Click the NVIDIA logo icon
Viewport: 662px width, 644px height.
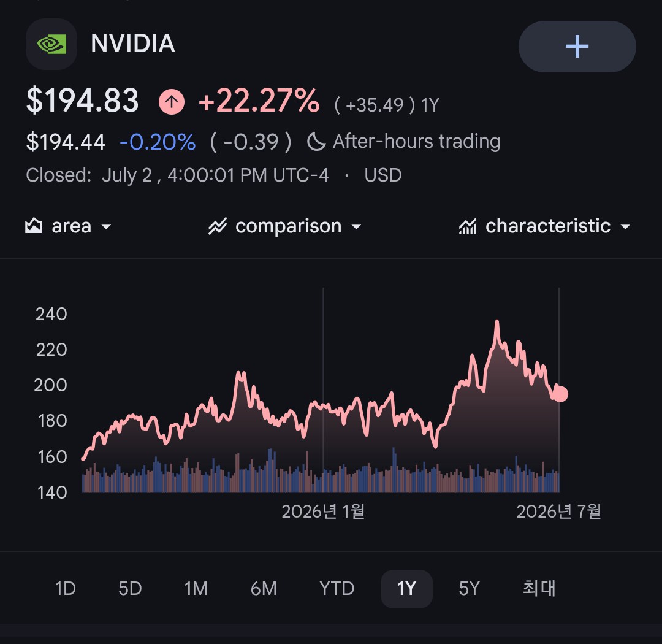coord(51,44)
